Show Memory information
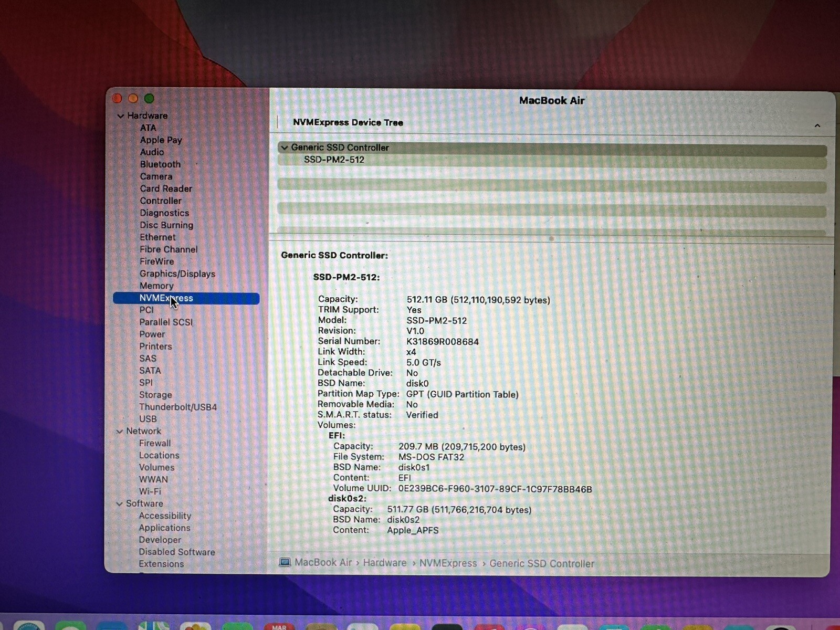Screen dimensions: 840x630 pos(156,286)
